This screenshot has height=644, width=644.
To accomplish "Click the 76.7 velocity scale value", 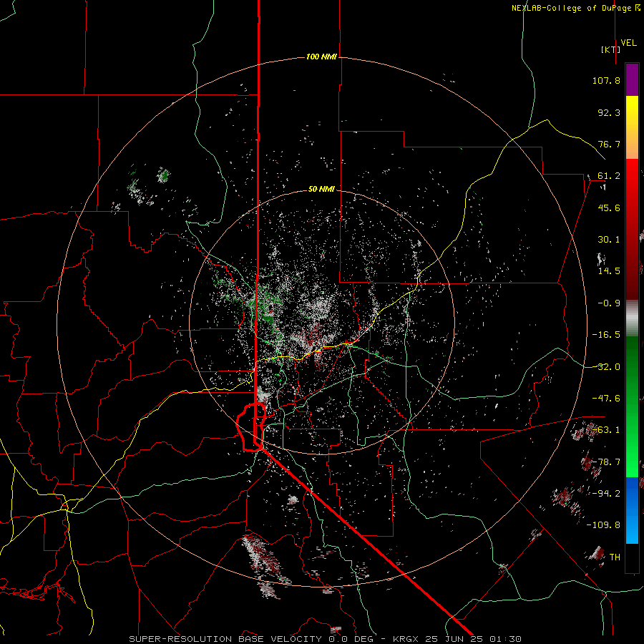I will click(x=609, y=144).
